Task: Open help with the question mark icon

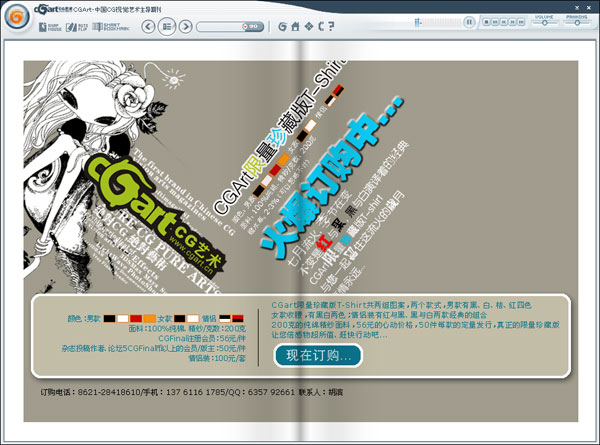Action: point(331,26)
